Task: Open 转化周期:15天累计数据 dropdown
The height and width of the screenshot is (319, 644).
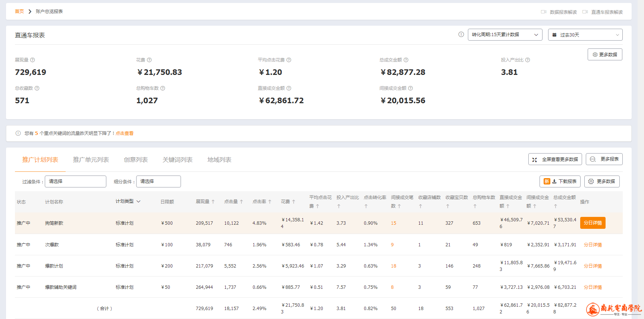Action: tap(505, 35)
